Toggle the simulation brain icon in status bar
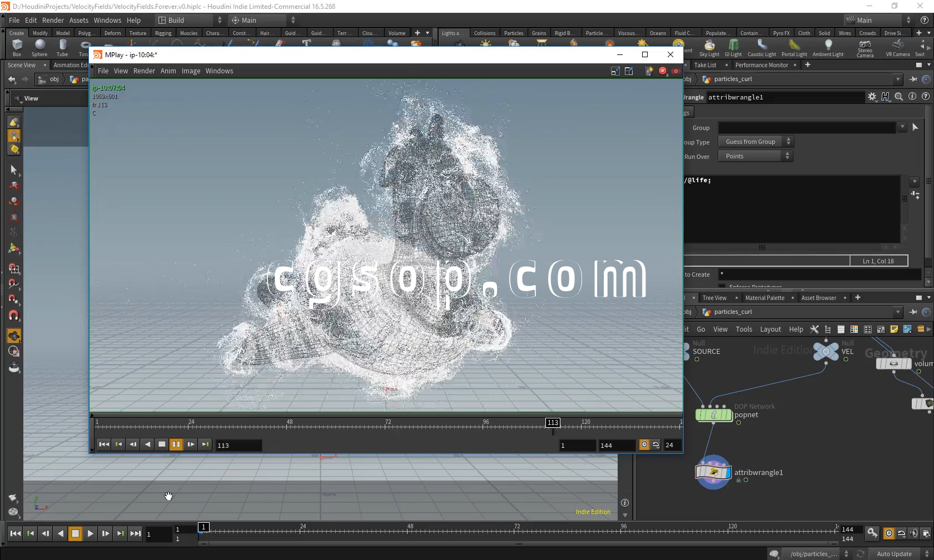The width and height of the screenshot is (934, 560). pos(774,553)
